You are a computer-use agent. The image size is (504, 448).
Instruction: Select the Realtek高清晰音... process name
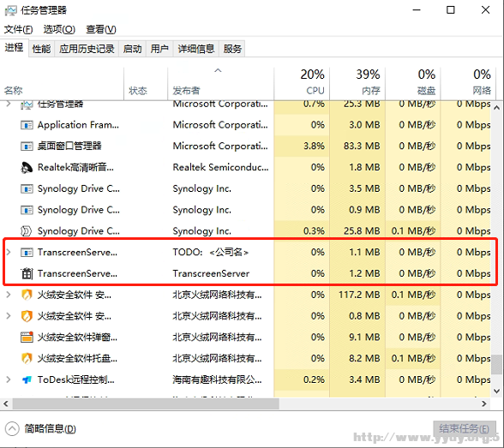tap(75, 167)
